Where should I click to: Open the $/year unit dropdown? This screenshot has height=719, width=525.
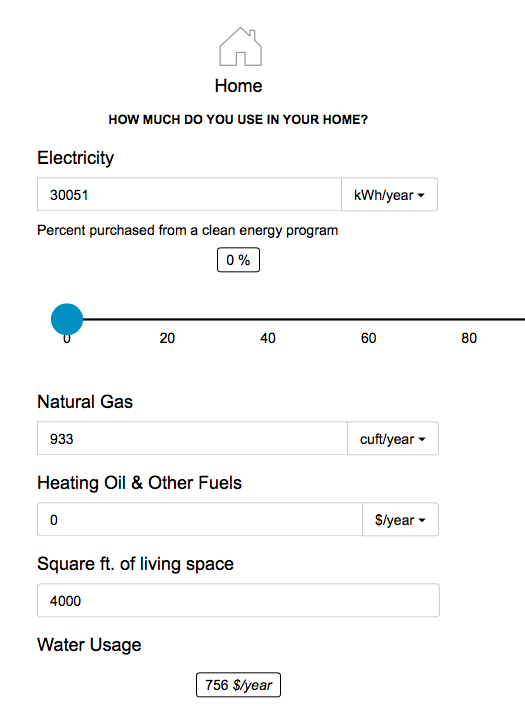click(x=400, y=520)
